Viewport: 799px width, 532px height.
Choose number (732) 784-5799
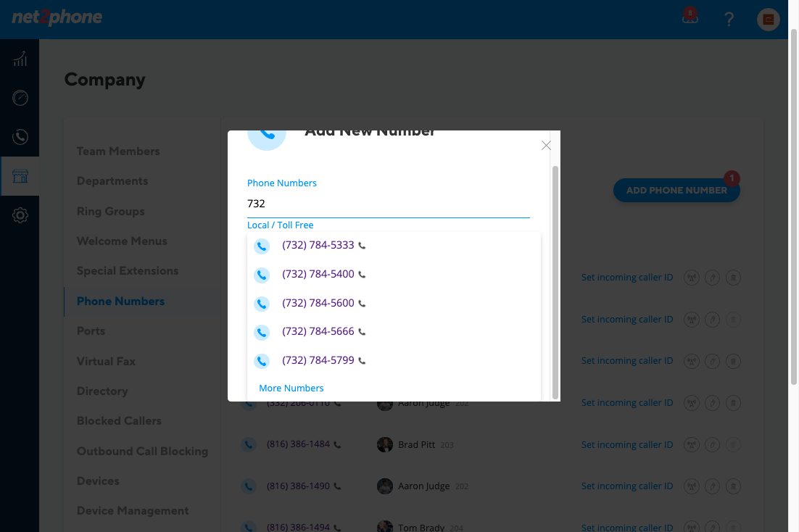coord(318,360)
